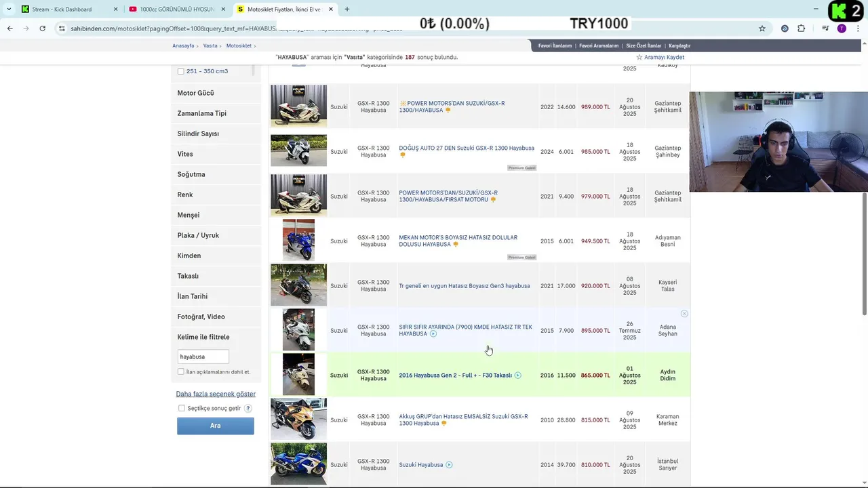Enable İlan açıklamalarını dahil et checkbox
The width and height of the screenshot is (868, 488).
pyautogui.click(x=181, y=371)
